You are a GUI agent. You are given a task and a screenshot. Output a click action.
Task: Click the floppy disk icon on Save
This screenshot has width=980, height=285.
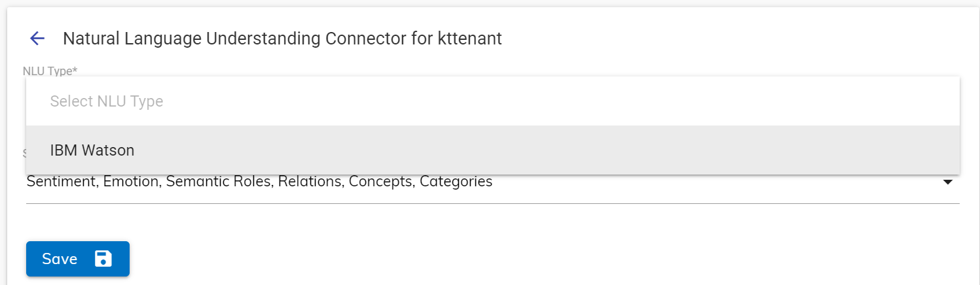tap(103, 259)
